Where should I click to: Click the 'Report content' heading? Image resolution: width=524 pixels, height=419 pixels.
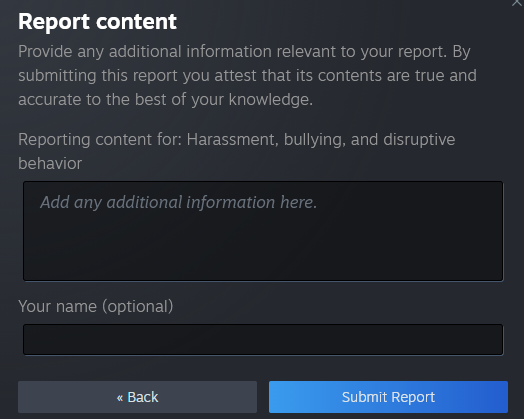[97, 21]
